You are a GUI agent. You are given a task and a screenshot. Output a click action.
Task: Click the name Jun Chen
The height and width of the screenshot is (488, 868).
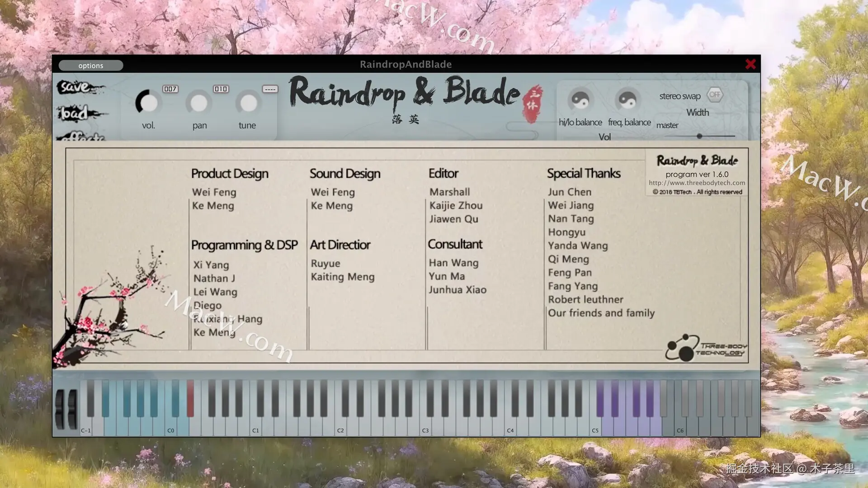(x=570, y=192)
